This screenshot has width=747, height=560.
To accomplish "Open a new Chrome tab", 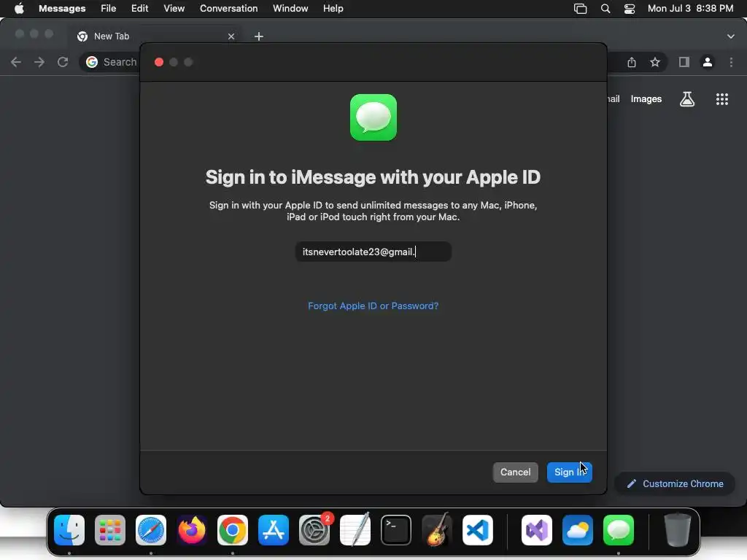I will click(x=259, y=36).
